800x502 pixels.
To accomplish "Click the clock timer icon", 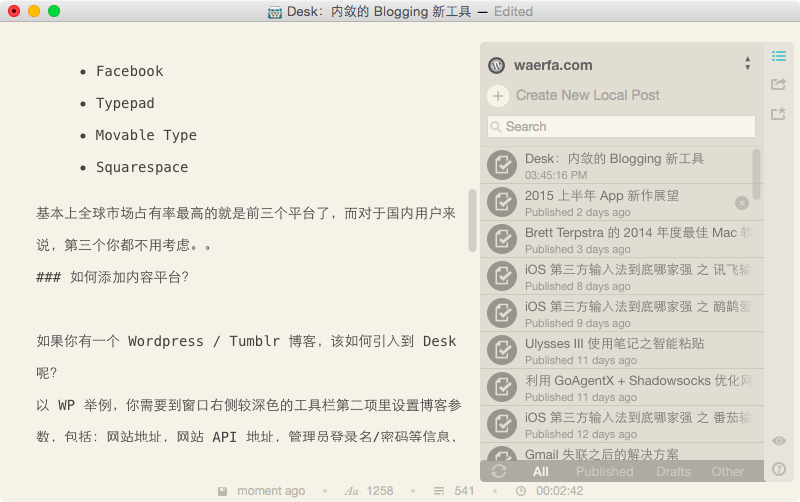I will coord(520,491).
